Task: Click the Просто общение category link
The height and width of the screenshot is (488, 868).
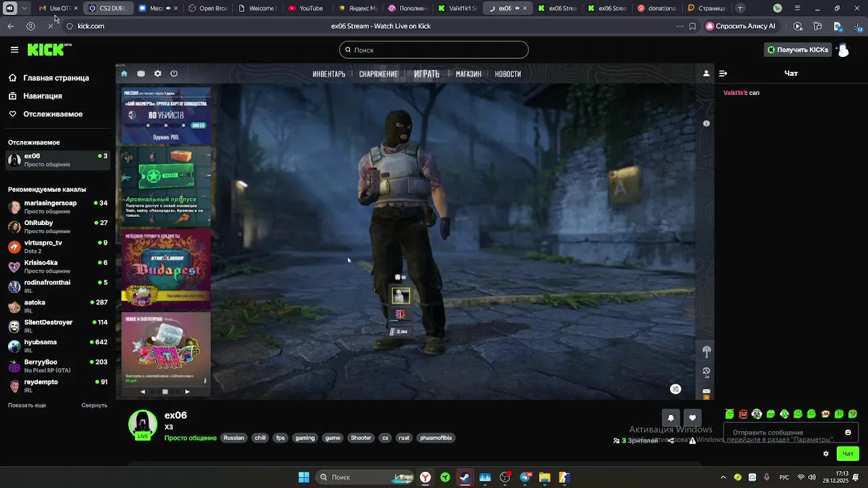Action: click(x=190, y=438)
